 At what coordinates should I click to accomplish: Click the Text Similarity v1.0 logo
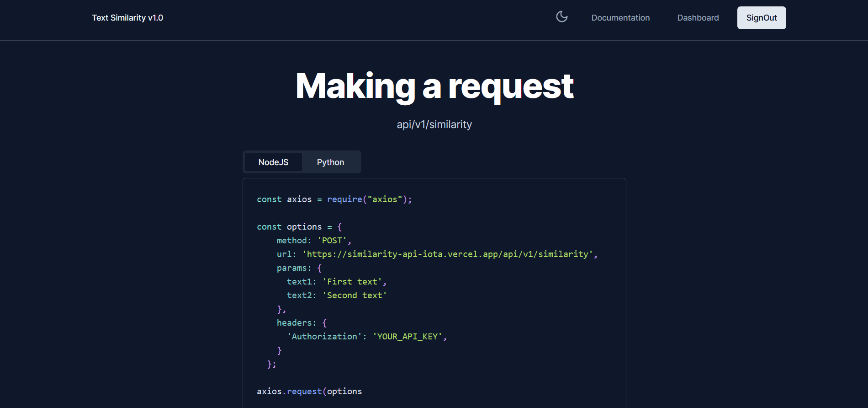[x=127, y=18]
